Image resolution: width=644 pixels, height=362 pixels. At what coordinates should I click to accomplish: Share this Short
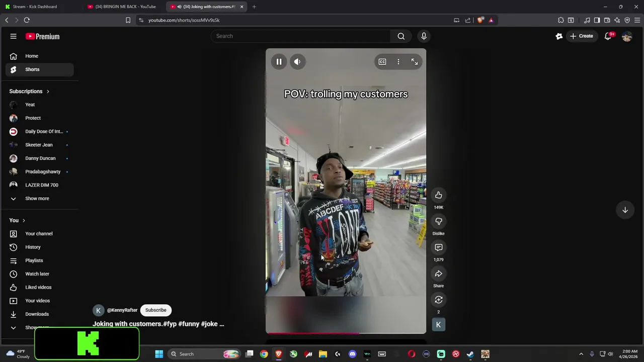tap(439, 274)
